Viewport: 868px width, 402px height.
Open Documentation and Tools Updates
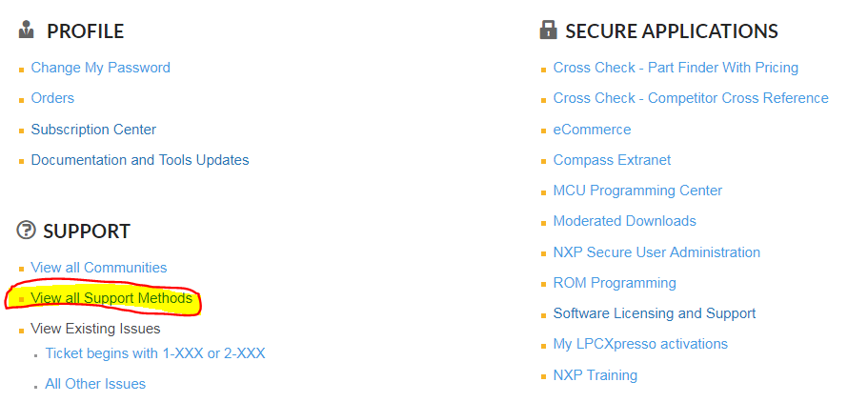click(140, 160)
